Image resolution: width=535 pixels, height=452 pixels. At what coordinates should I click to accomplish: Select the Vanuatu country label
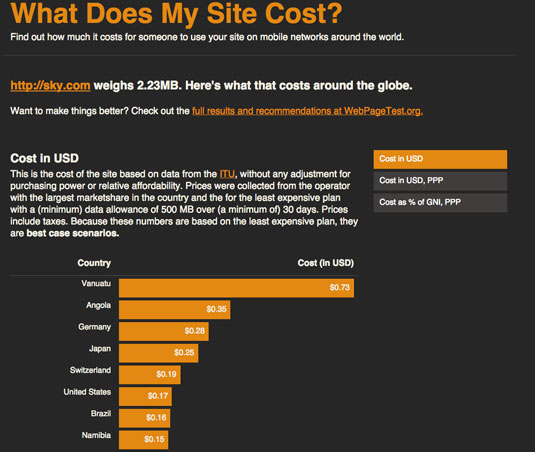tap(96, 283)
